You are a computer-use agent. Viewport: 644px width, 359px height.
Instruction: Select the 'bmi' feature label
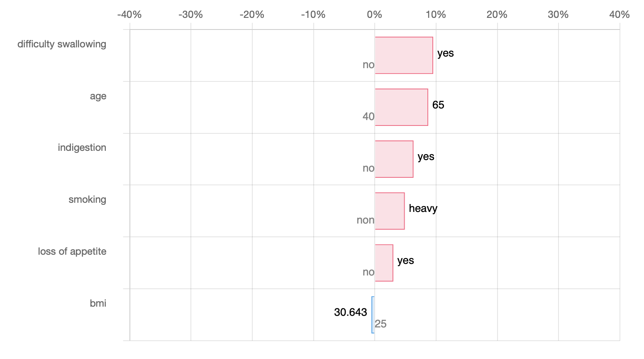[x=98, y=303]
